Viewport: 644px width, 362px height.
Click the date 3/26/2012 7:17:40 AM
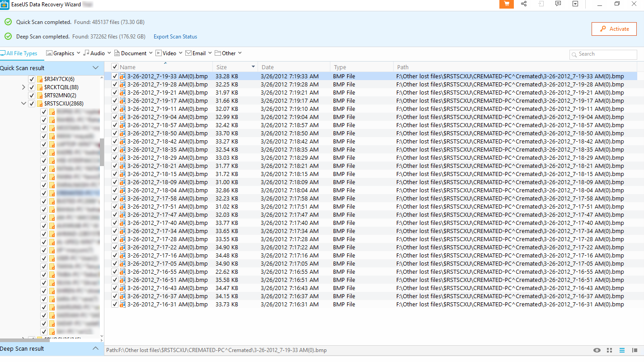[290, 223]
